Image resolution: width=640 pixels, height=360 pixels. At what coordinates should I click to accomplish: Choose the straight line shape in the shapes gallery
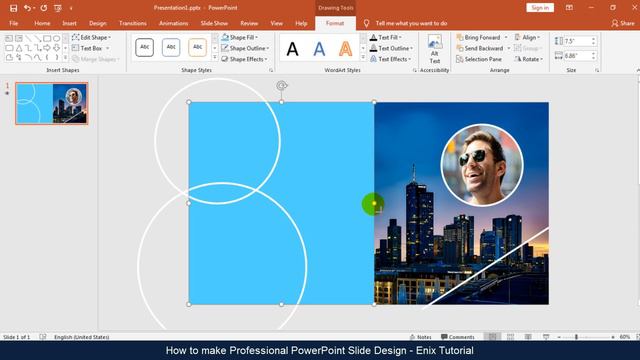click(x=28, y=38)
